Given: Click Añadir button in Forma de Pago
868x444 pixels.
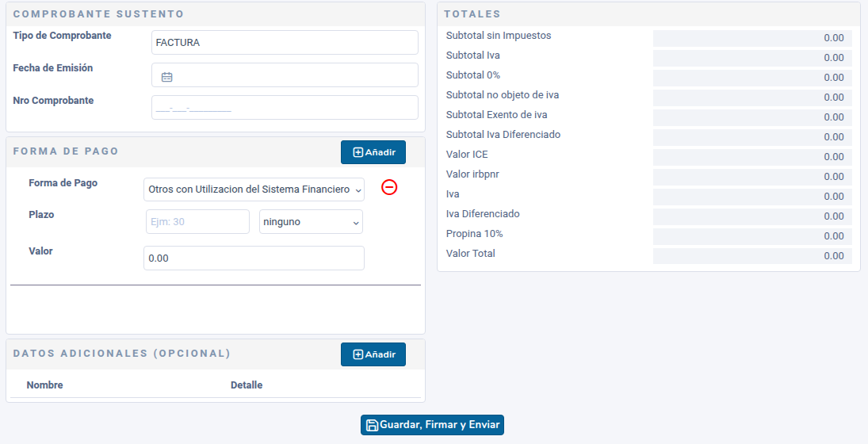Looking at the screenshot, I should point(373,152).
